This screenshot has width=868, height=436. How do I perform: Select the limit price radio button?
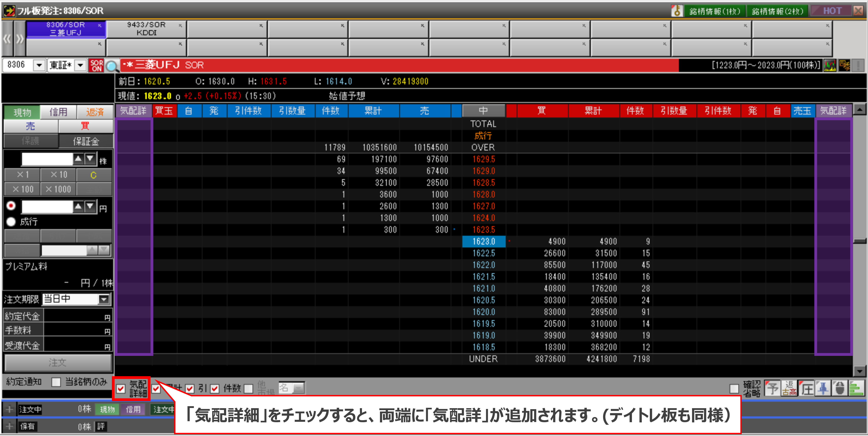11,206
